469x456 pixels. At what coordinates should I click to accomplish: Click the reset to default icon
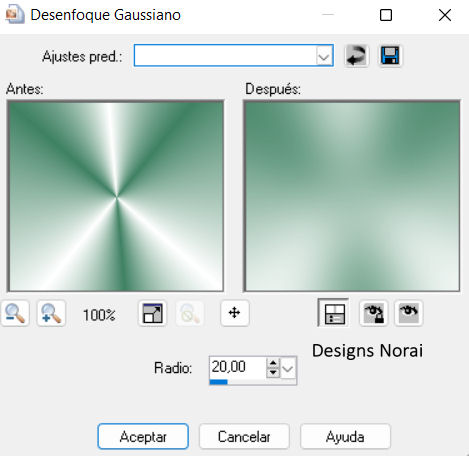click(356, 55)
